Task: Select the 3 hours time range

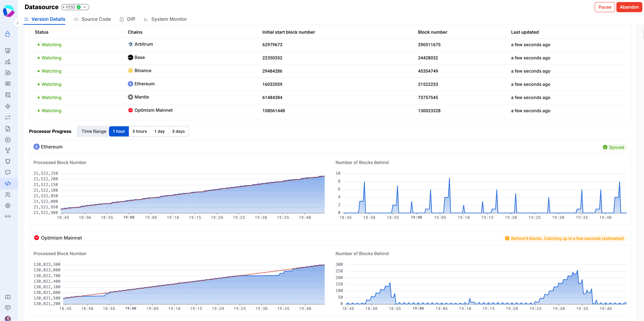Action: point(139,131)
